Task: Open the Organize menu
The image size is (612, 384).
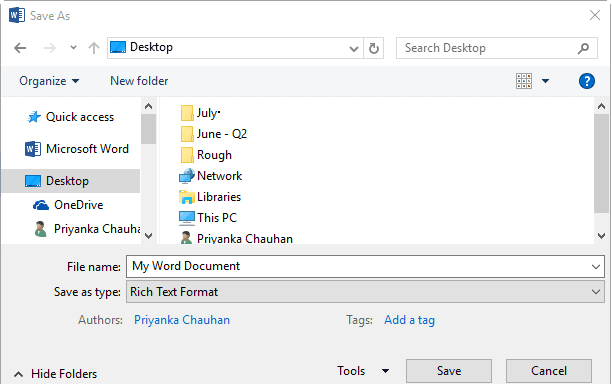Action: click(49, 81)
